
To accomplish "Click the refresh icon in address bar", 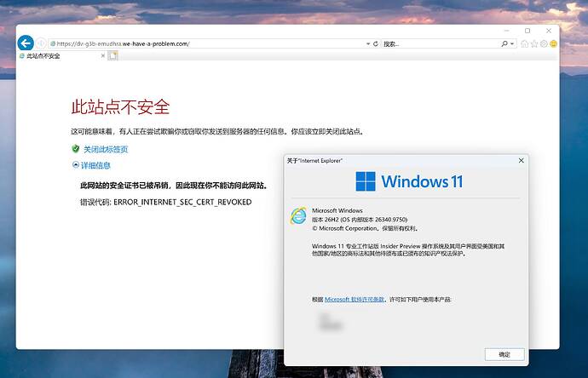I will [375, 43].
